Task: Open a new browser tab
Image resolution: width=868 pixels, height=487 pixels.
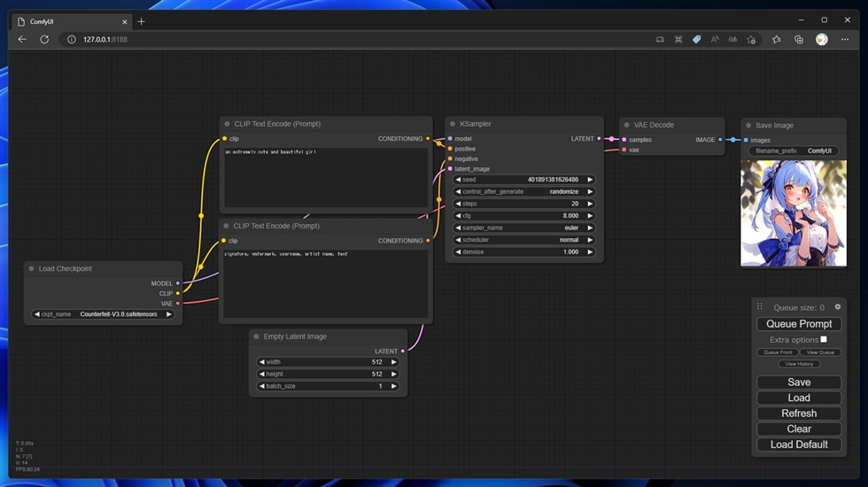Action: tap(141, 21)
